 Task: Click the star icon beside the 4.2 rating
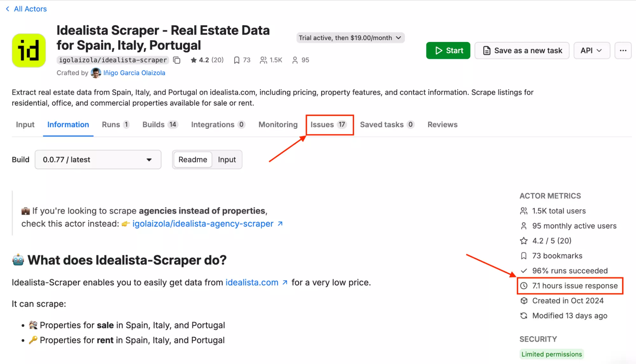tap(193, 60)
